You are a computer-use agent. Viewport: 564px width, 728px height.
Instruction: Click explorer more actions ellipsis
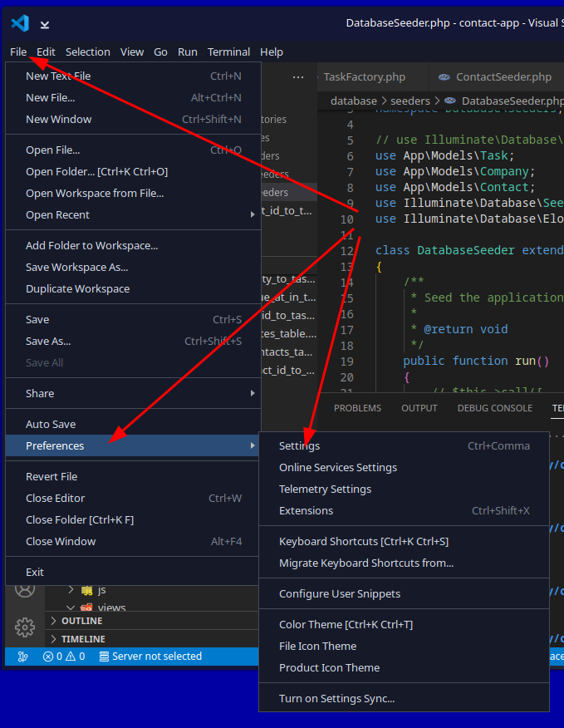pyautogui.click(x=298, y=77)
